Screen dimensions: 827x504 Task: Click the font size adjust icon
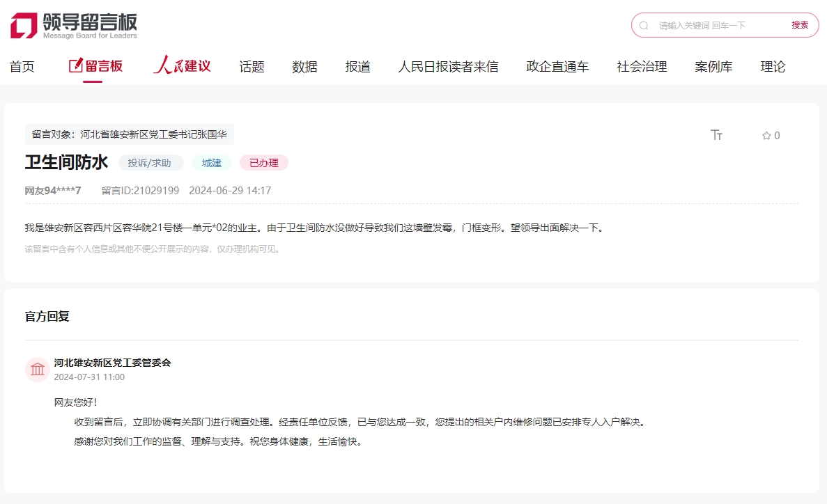[x=716, y=135]
